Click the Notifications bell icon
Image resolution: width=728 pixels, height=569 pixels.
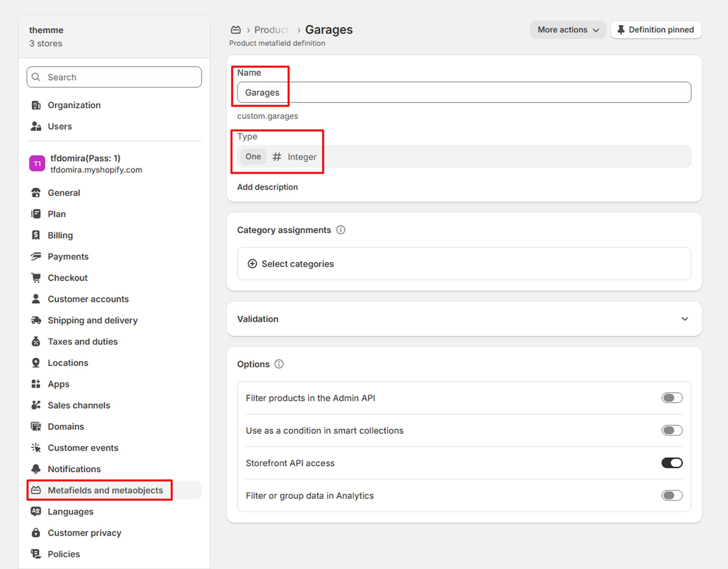click(x=36, y=469)
